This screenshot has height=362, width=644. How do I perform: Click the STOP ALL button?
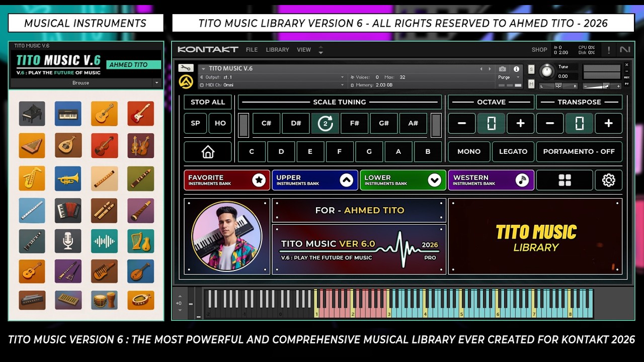(x=208, y=102)
